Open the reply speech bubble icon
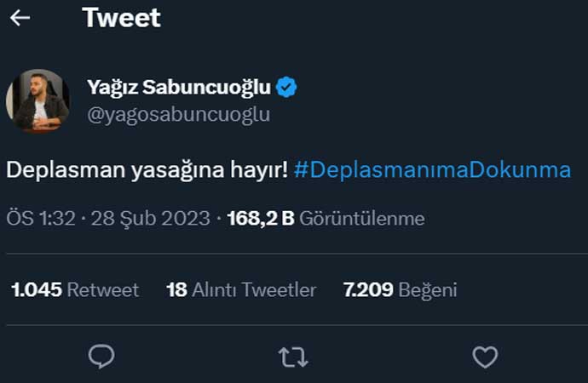The height and width of the screenshot is (383, 588). point(101,357)
